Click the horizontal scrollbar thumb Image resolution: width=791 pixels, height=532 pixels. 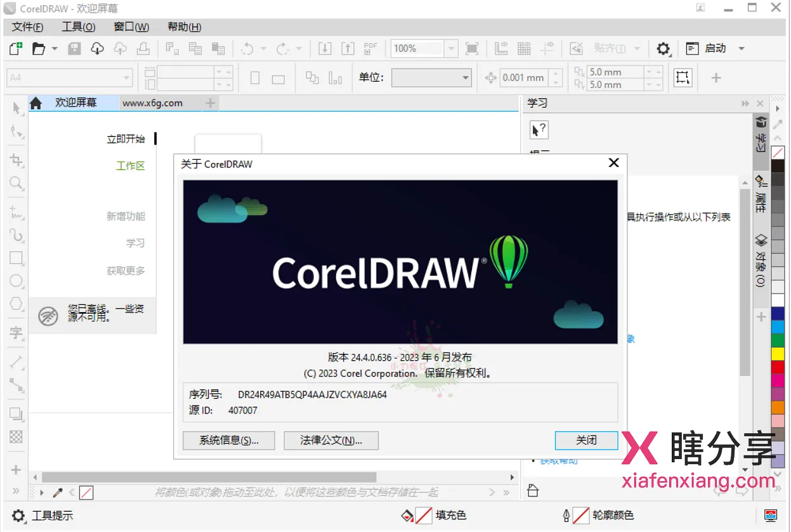(x=209, y=477)
